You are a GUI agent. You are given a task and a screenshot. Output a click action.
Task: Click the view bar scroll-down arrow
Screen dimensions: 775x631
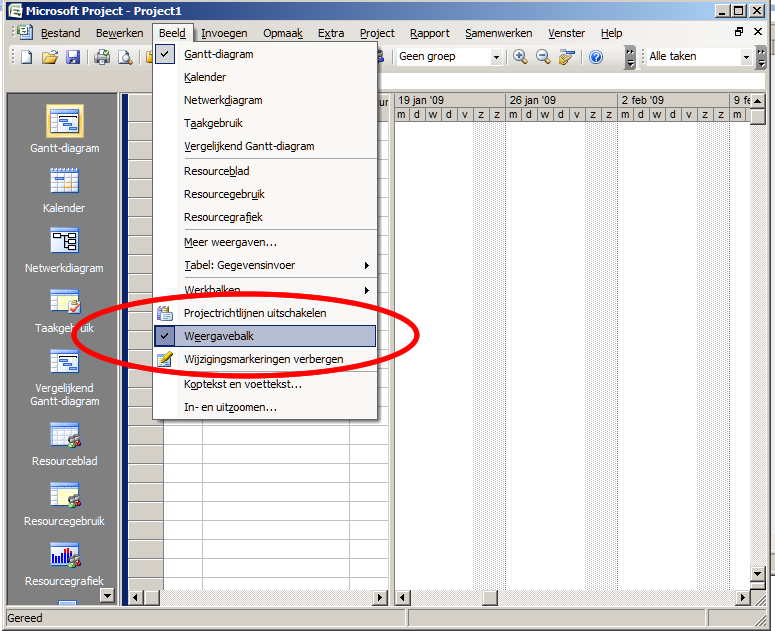click(107, 595)
